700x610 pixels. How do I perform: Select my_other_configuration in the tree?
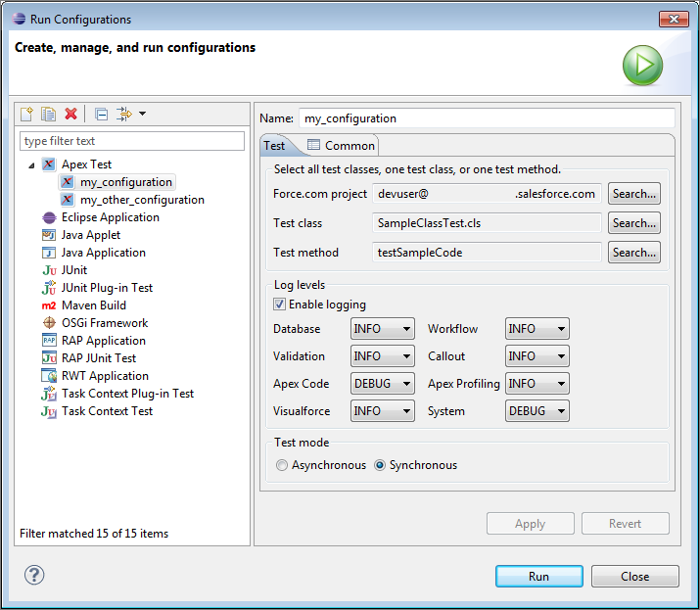(142, 200)
